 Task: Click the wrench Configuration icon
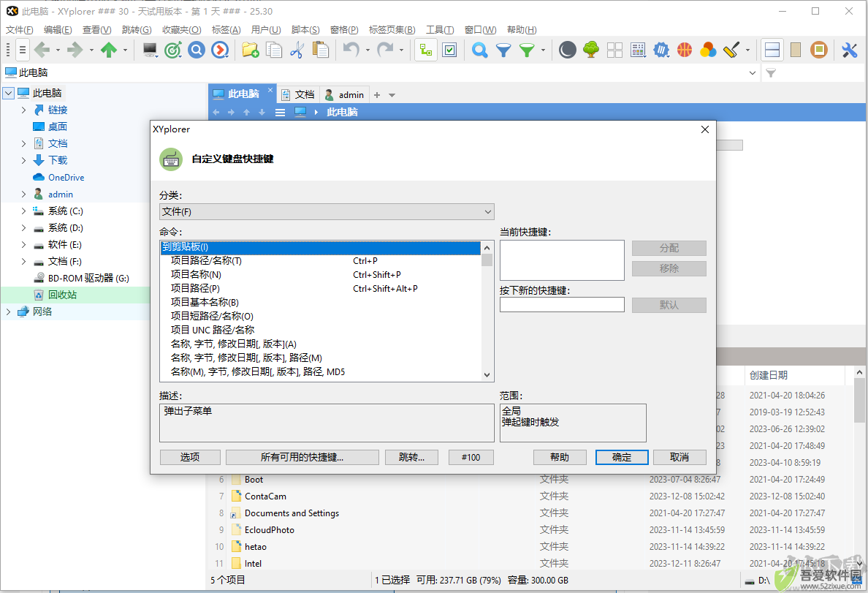(849, 50)
